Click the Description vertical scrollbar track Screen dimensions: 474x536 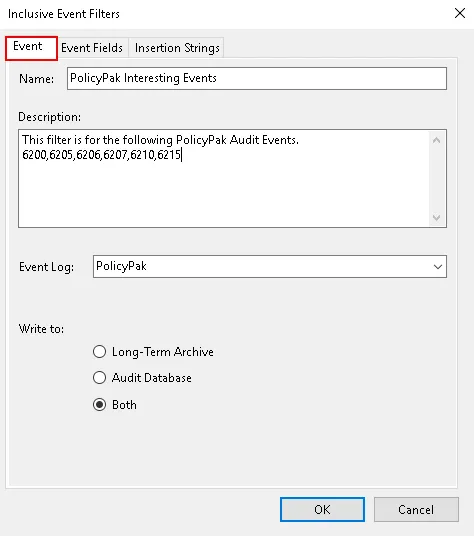point(436,179)
